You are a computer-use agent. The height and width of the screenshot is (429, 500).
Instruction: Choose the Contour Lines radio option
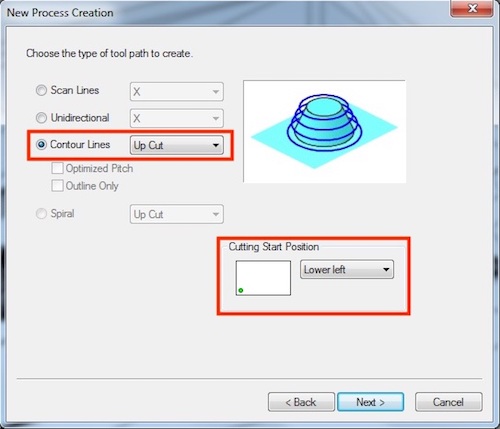[41, 145]
